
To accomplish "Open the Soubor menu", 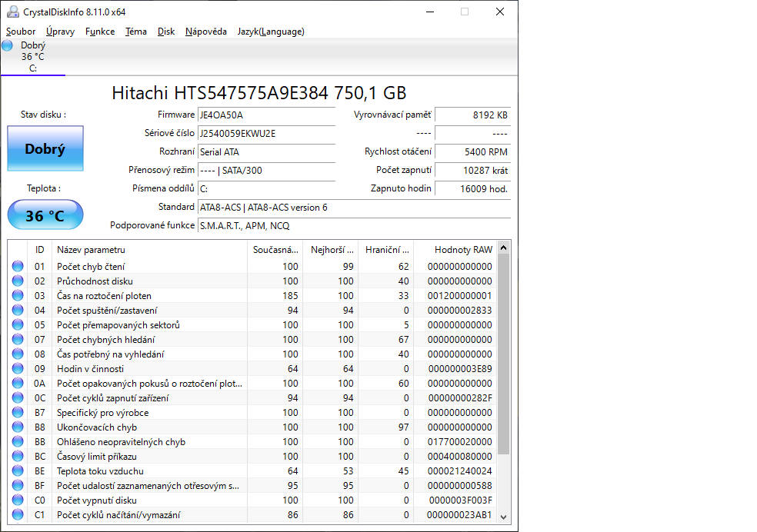I will [x=21, y=32].
